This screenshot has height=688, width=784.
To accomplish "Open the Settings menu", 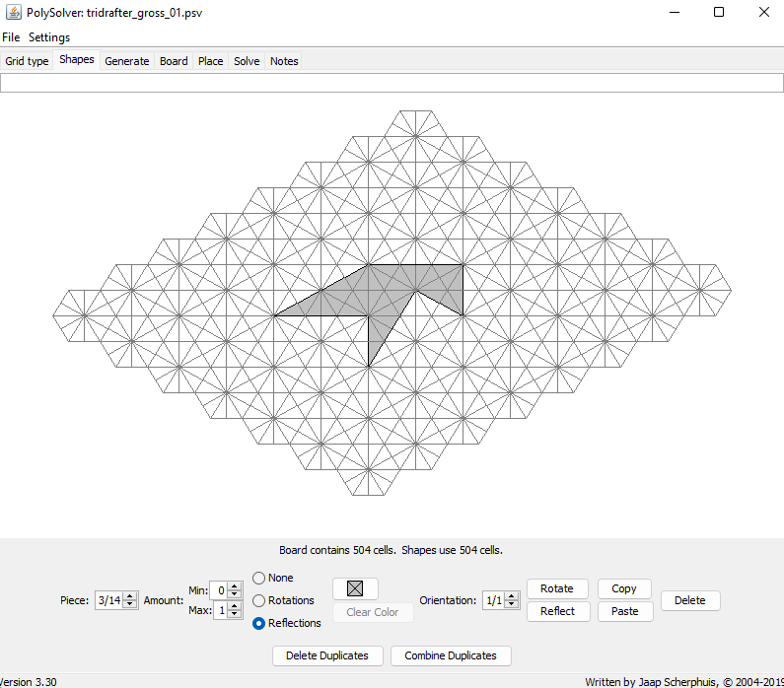I will tap(49, 37).
